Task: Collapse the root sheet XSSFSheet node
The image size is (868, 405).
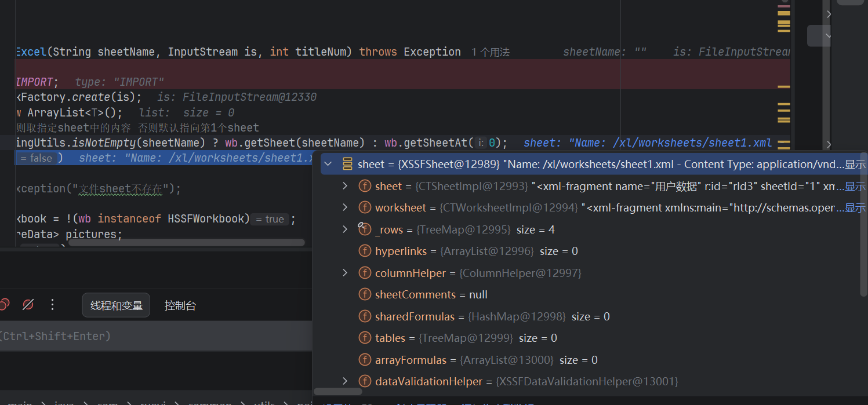Action: point(328,164)
